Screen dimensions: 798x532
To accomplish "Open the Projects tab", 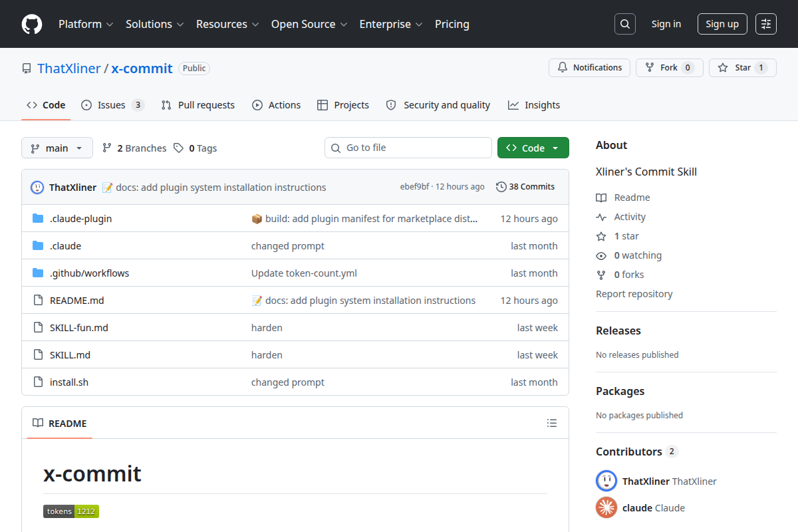I will coord(343,105).
